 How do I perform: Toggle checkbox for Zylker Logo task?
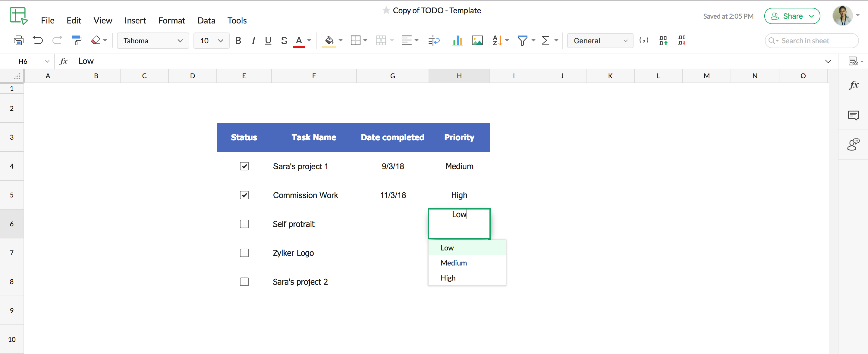tap(244, 253)
